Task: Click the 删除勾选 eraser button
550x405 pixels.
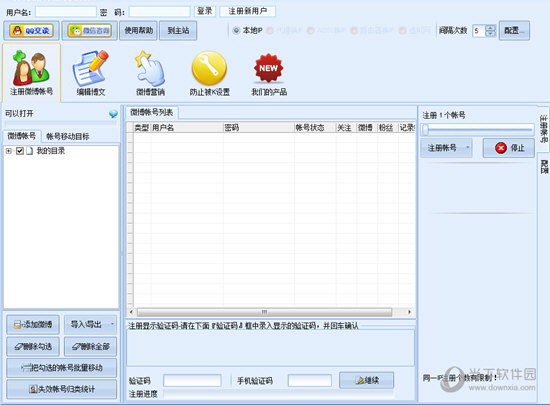Action: point(33,346)
